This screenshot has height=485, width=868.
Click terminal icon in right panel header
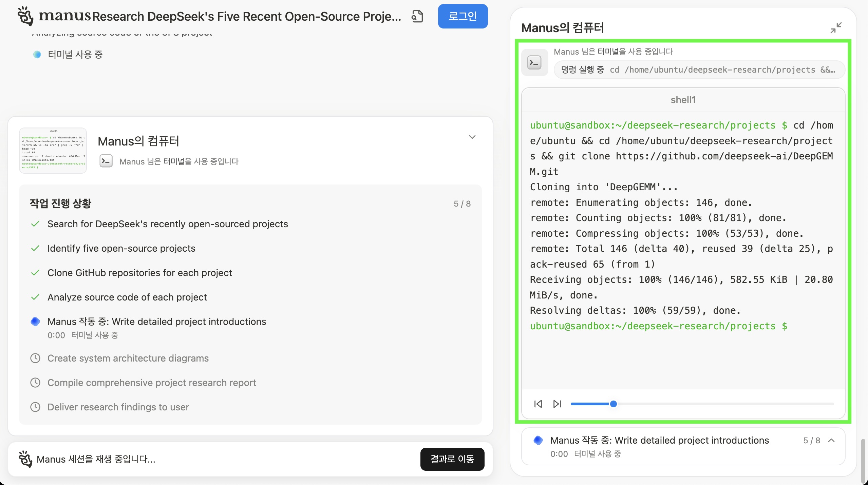coord(534,62)
